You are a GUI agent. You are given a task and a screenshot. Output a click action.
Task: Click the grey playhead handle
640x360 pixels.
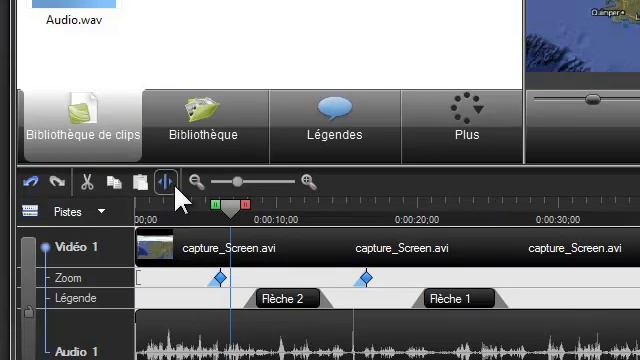pyautogui.click(x=230, y=209)
